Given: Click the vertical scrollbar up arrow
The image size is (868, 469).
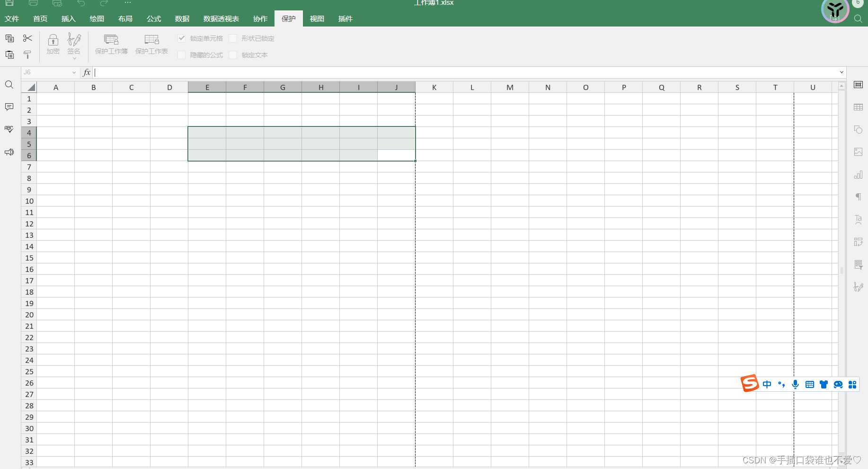Looking at the screenshot, I should coord(841,86).
